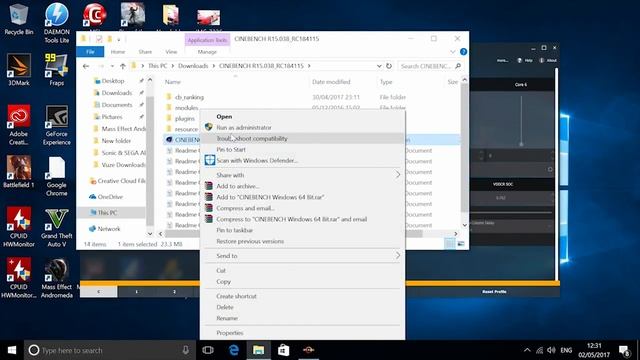Click Reset Profile in Ryzen Master window
The image size is (640, 360).
pyautogui.click(x=494, y=292)
